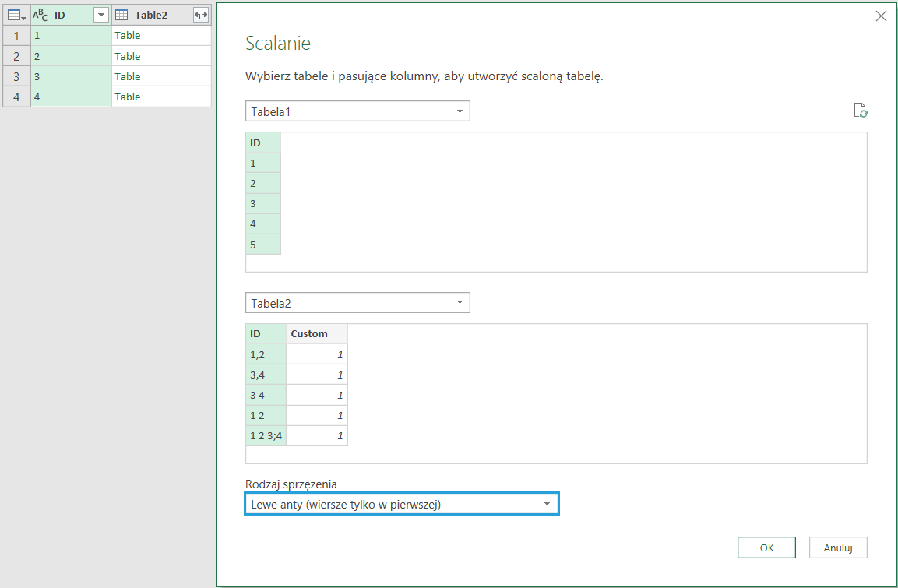Confirm the merge with OK

766,548
